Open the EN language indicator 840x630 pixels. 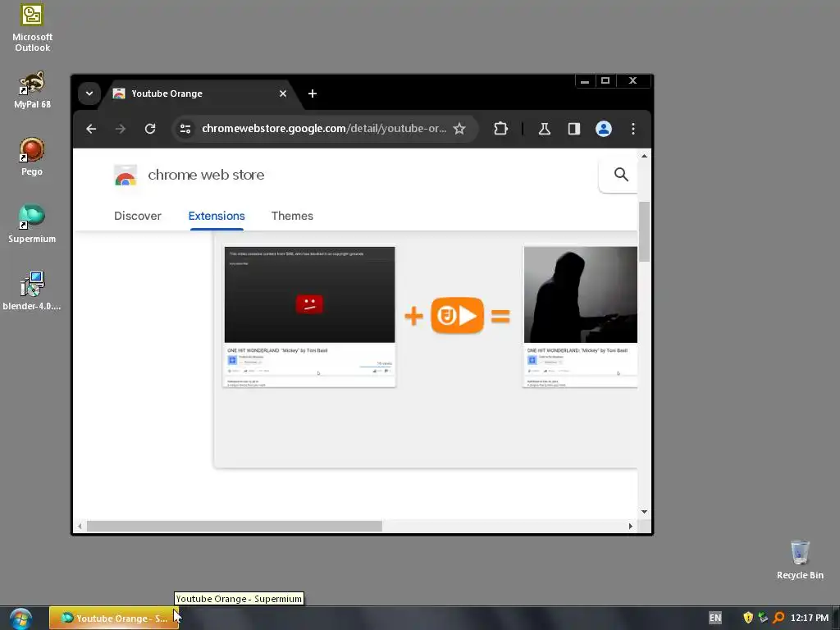click(715, 618)
